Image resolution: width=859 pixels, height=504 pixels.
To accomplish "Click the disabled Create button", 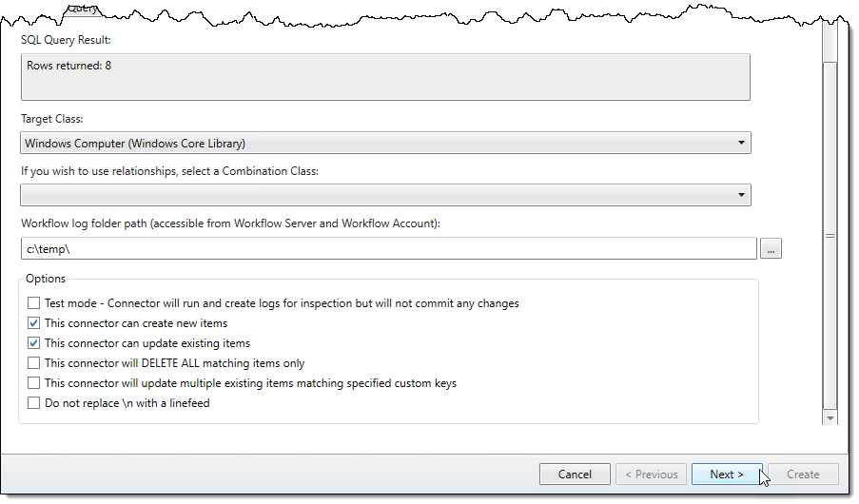I will coord(803,475).
